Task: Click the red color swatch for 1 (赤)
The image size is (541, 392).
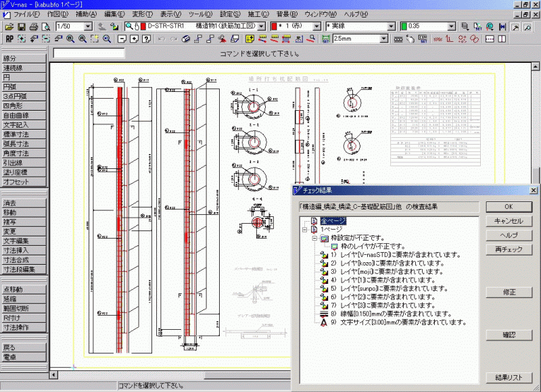Action: (273, 26)
